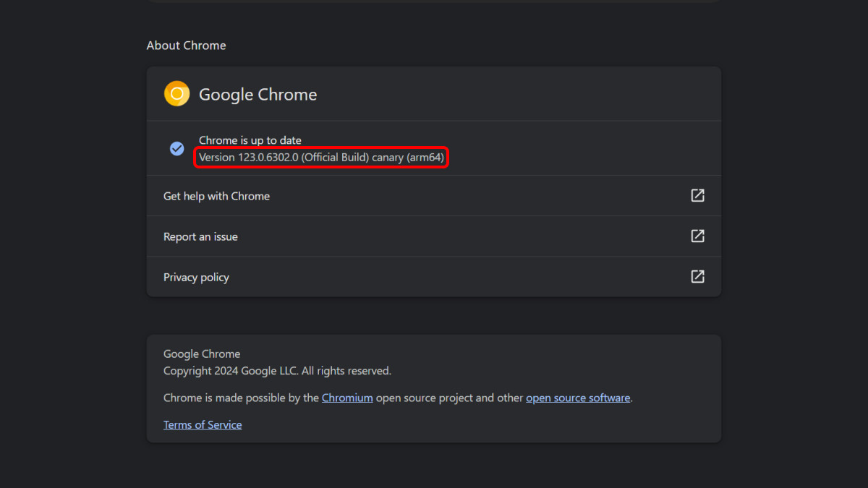Open the open source software link

point(578,398)
